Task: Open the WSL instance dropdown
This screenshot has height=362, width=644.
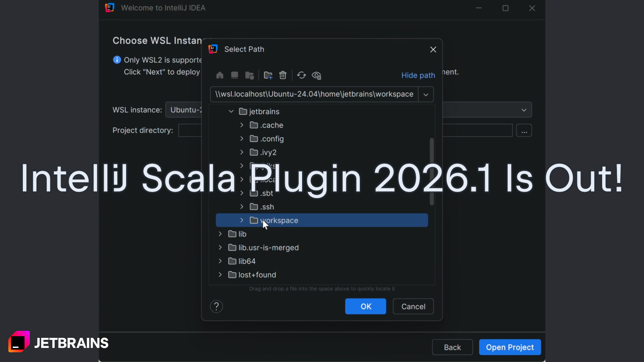Action: (x=524, y=110)
